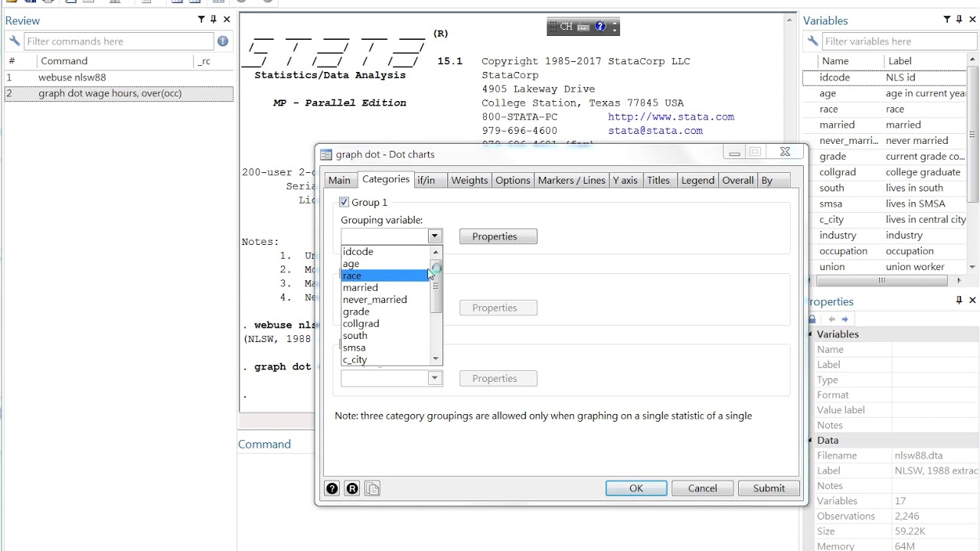Click the wrench icon in the Variables panel
980x551 pixels.
[x=813, y=41]
